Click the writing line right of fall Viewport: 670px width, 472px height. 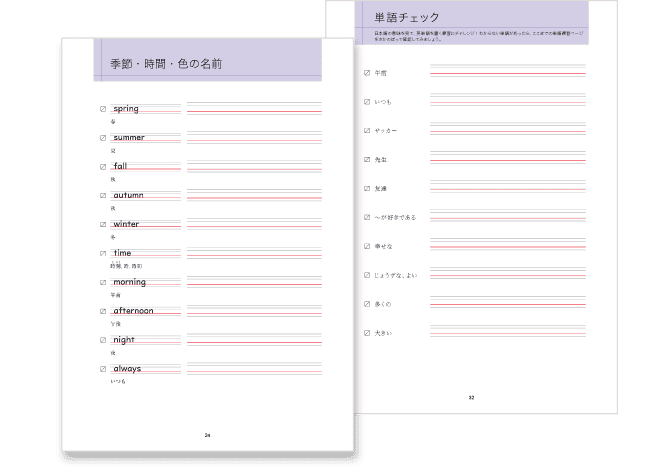tap(254, 167)
